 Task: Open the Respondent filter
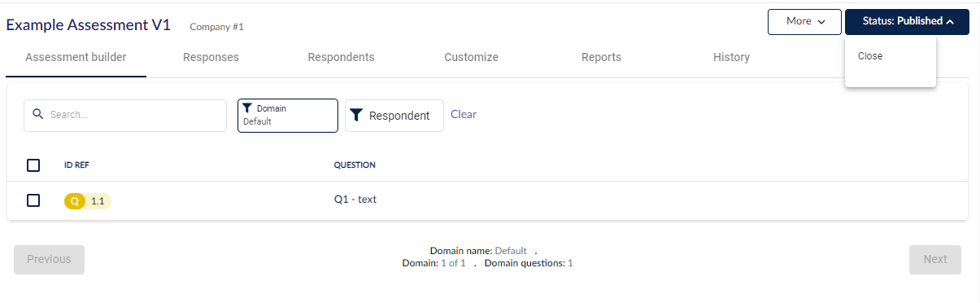pos(394,116)
